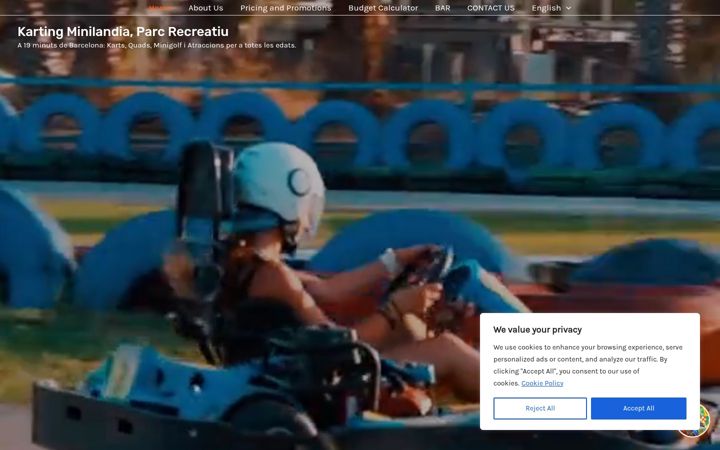Click the tagline about 19 minuts de Barcelona
720x450 pixels.
pyautogui.click(x=157, y=45)
